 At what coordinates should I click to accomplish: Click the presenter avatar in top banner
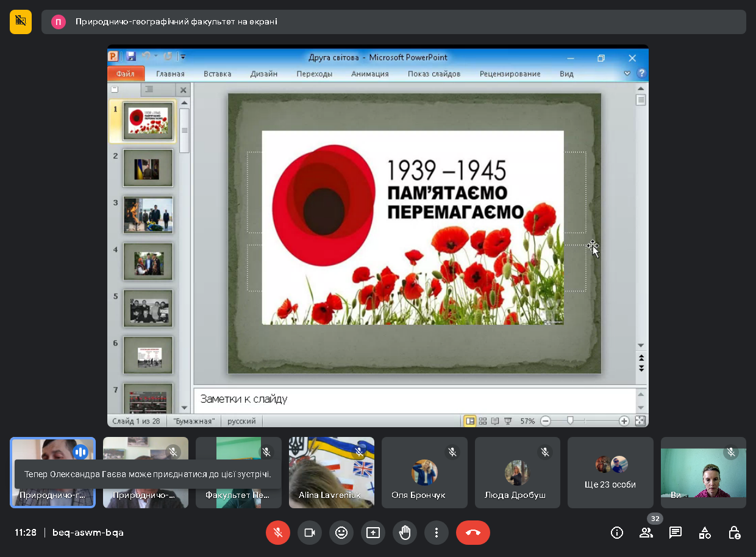tap(59, 22)
